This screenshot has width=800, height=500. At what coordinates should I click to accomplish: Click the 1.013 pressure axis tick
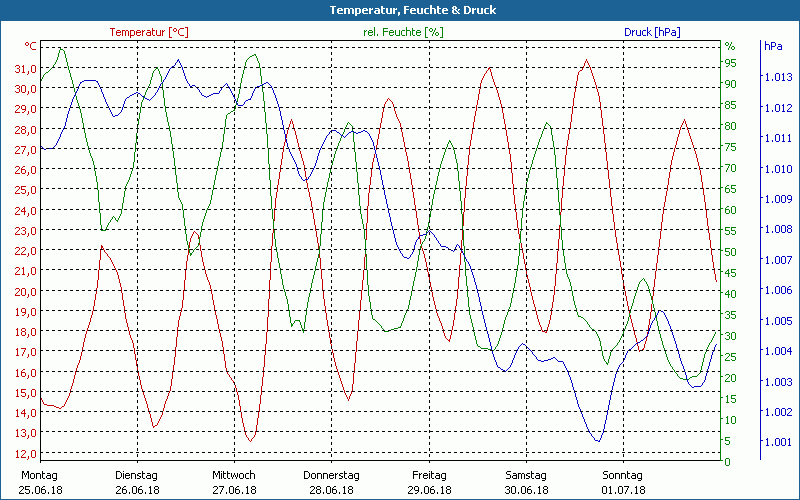tap(777, 77)
